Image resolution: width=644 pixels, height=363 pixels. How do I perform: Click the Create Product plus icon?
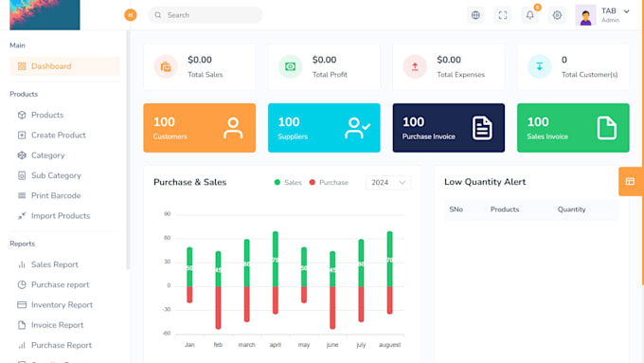(22, 136)
